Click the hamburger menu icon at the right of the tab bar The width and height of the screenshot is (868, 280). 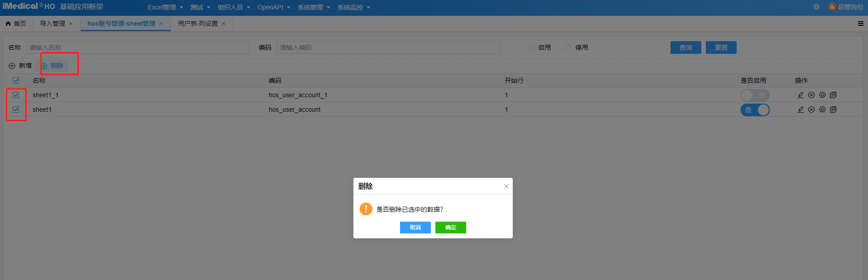coord(860,24)
